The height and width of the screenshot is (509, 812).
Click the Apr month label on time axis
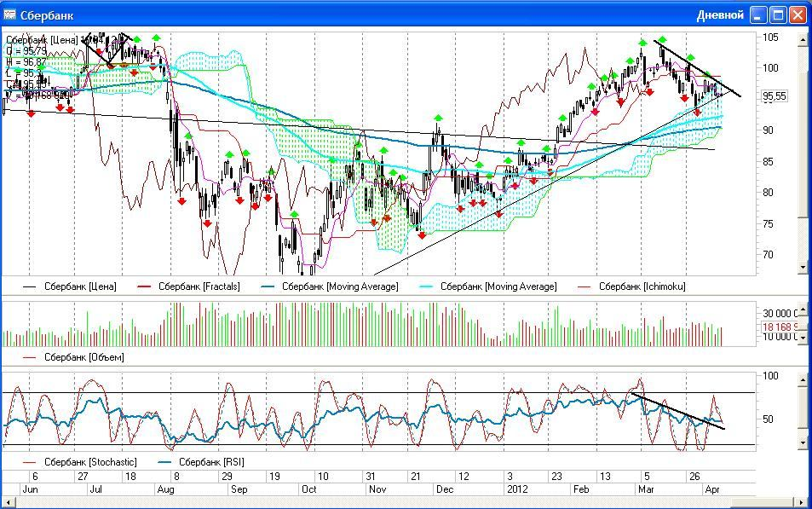click(x=712, y=489)
